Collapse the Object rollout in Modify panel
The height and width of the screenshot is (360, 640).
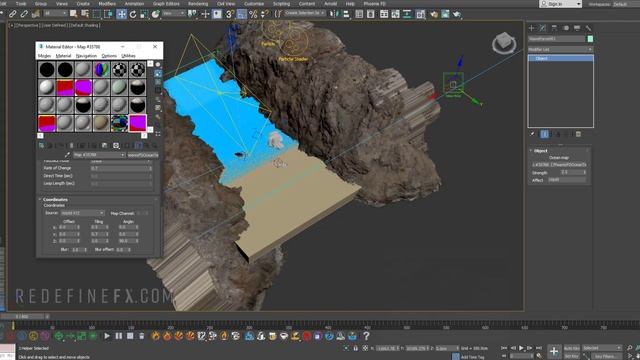coord(540,151)
